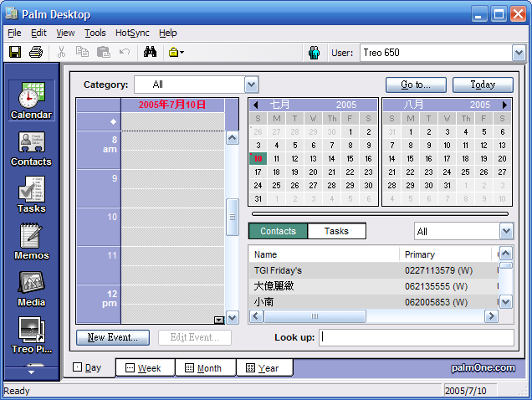Open the contacts filter All dropdown

[x=506, y=231]
